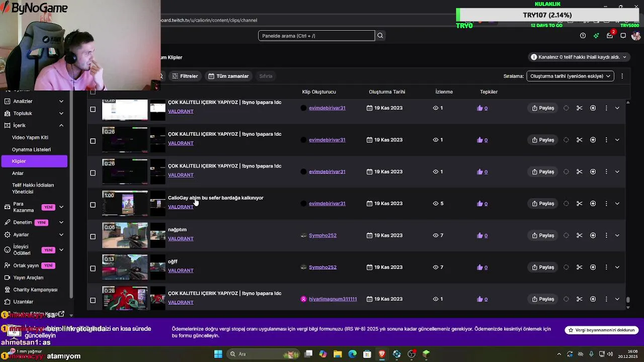Open Brave browser in taskbar
The width and height of the screenshot is (644, 362).
pyautogui.click(x=382, y=354)
